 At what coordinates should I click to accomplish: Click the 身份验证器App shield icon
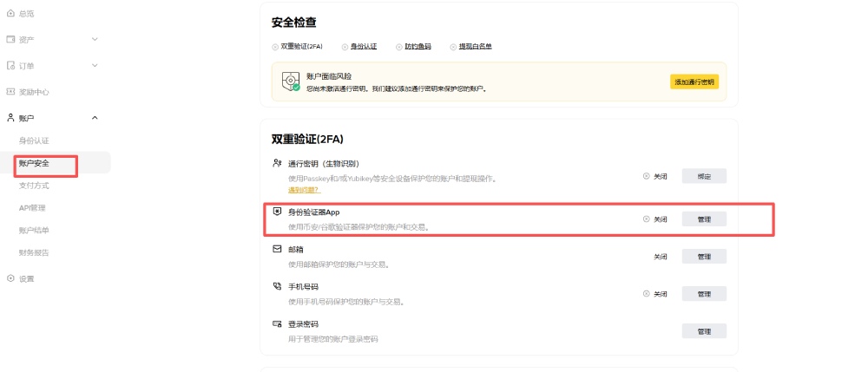(277, 211)
